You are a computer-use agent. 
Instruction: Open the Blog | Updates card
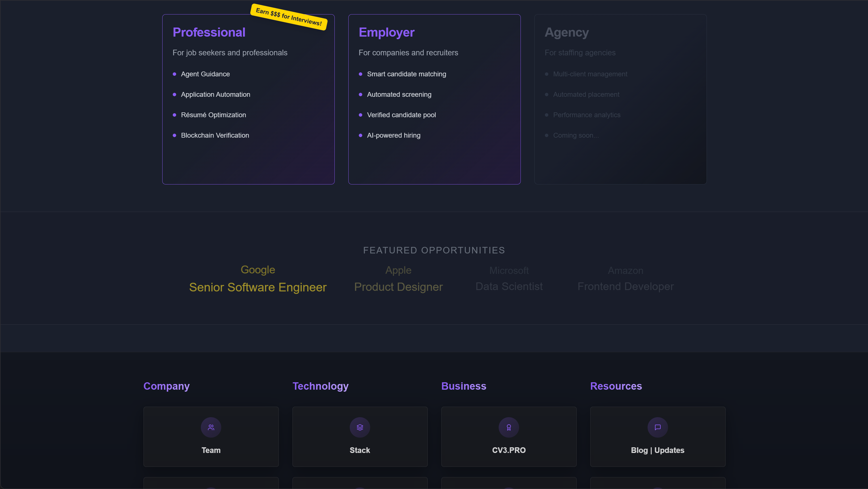(658, 437)
